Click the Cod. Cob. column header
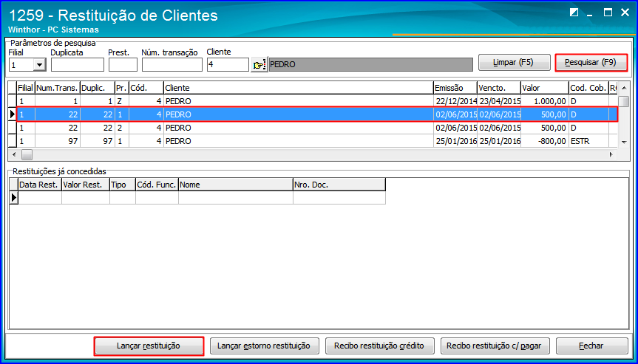The image size is (638, 364). pyautogui.click(x=588, y=88)
